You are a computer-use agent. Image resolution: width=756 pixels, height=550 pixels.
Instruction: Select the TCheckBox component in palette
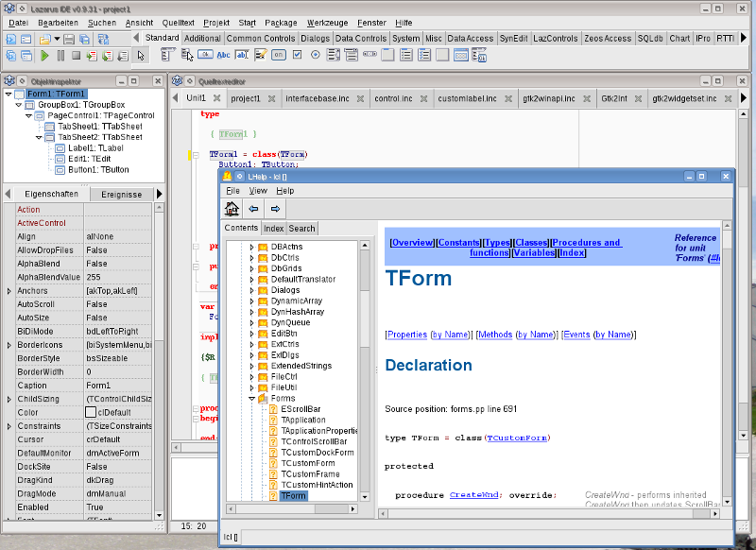[x=298, y=55]
